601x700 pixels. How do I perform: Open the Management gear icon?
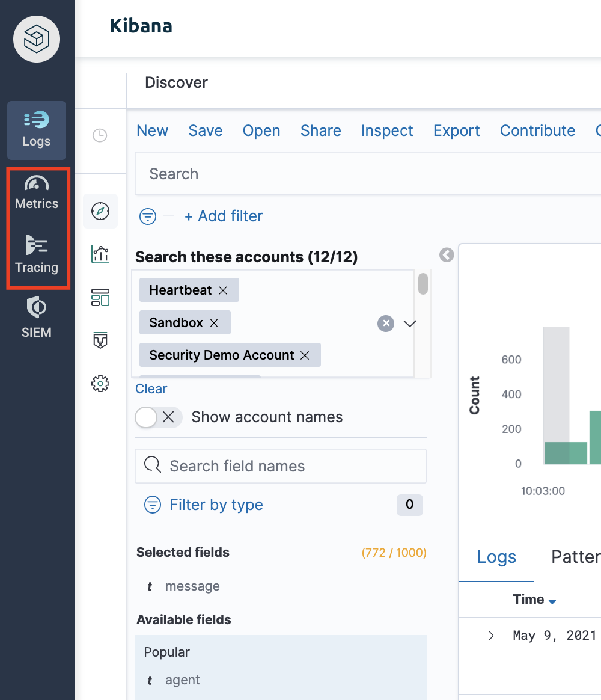point(100,384)
